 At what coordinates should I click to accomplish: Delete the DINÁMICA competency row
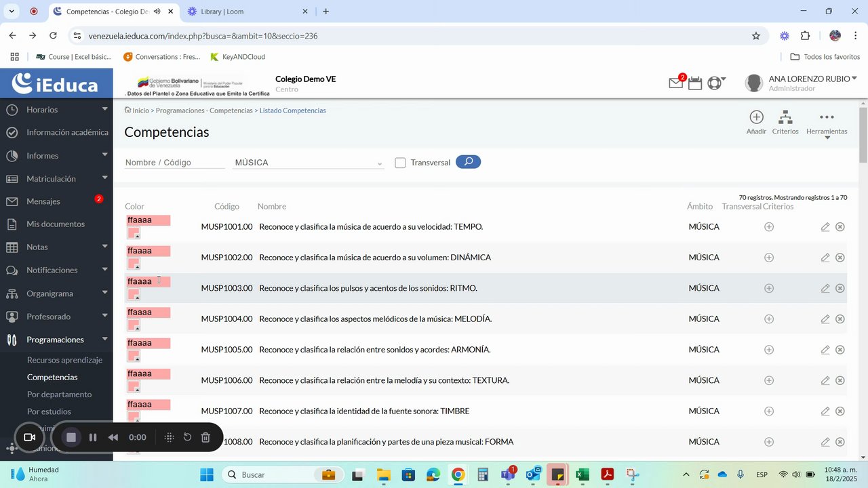click(x=840, y=258)
